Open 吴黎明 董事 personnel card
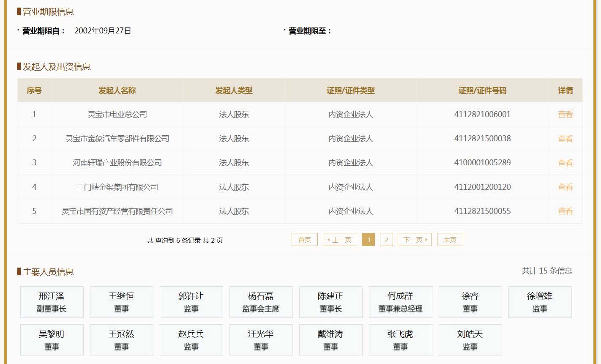The image size is (601, 364). tap(52, 340)
